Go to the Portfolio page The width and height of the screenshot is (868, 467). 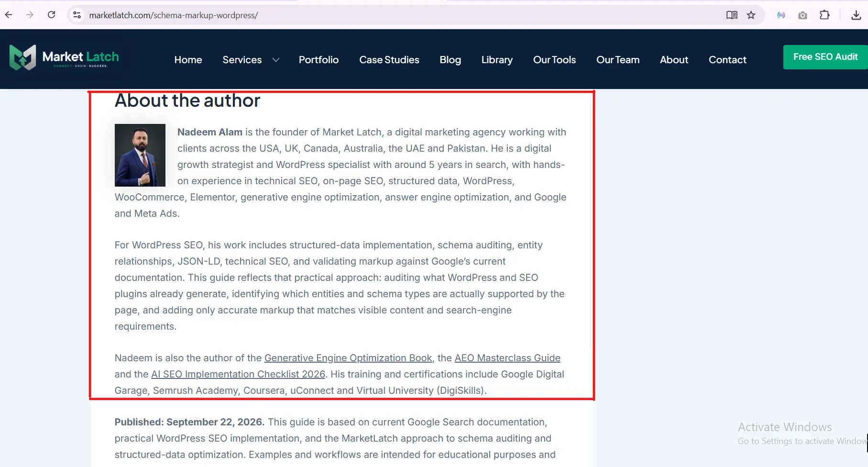click(319, 60)
